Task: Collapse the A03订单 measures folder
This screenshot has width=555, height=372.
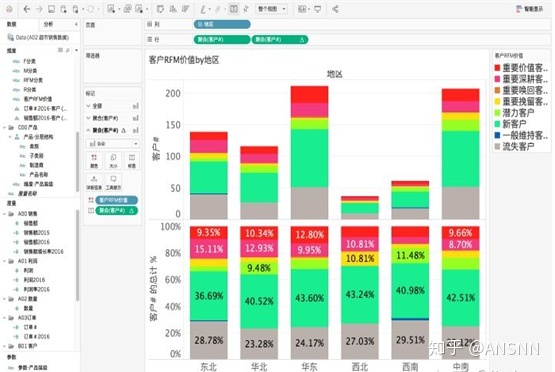Action: click(x=5, y=317)
